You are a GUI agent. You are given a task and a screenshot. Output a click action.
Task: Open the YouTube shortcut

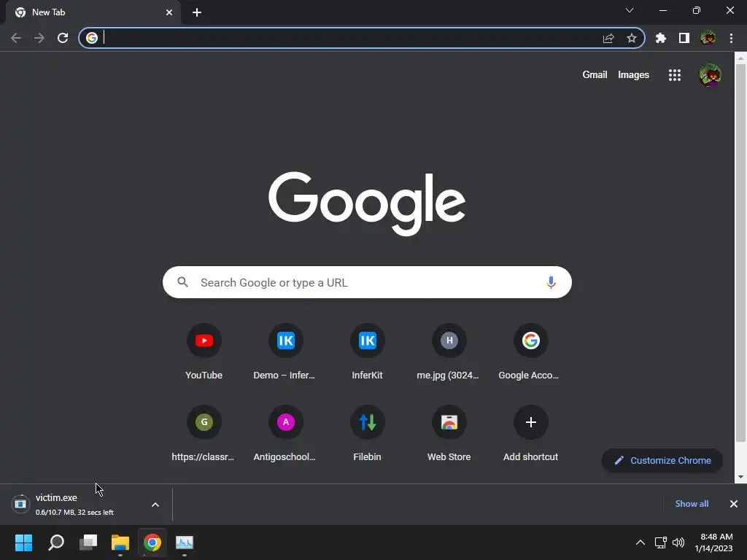pyautogui.click(x=204, y=352)
